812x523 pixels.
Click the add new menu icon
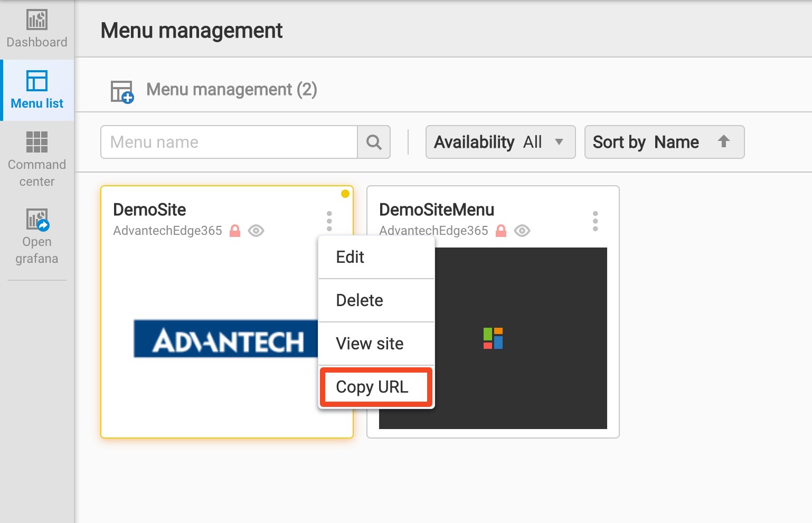tap(122, 91)
